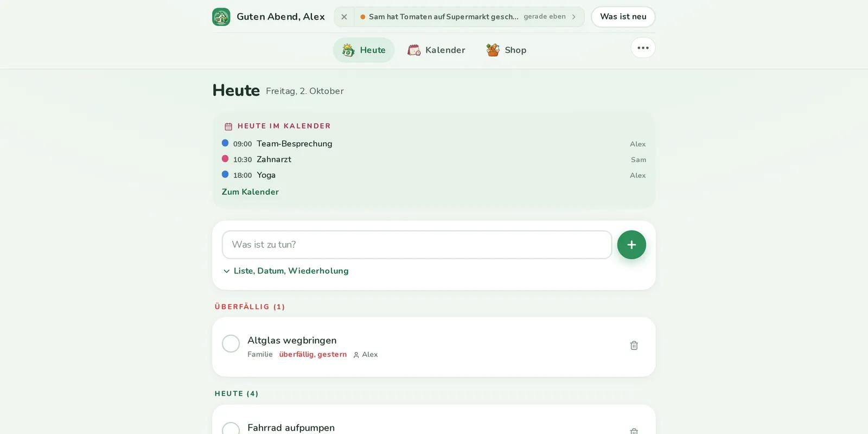Image resolution: width=868 pixels, height=434 pixels.
Task: Click the notification chevron arrow
Action: (x=573, y=17)
